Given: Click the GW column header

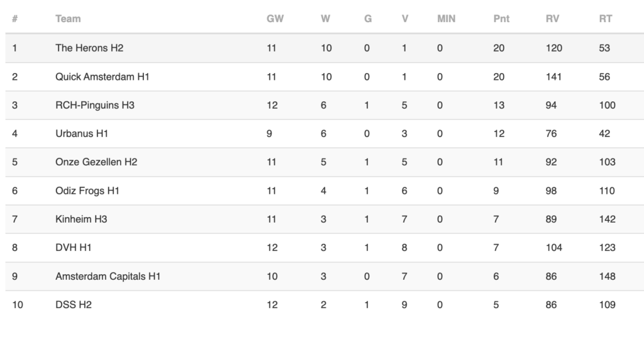Looking at the screenshot, I should 275,19.
